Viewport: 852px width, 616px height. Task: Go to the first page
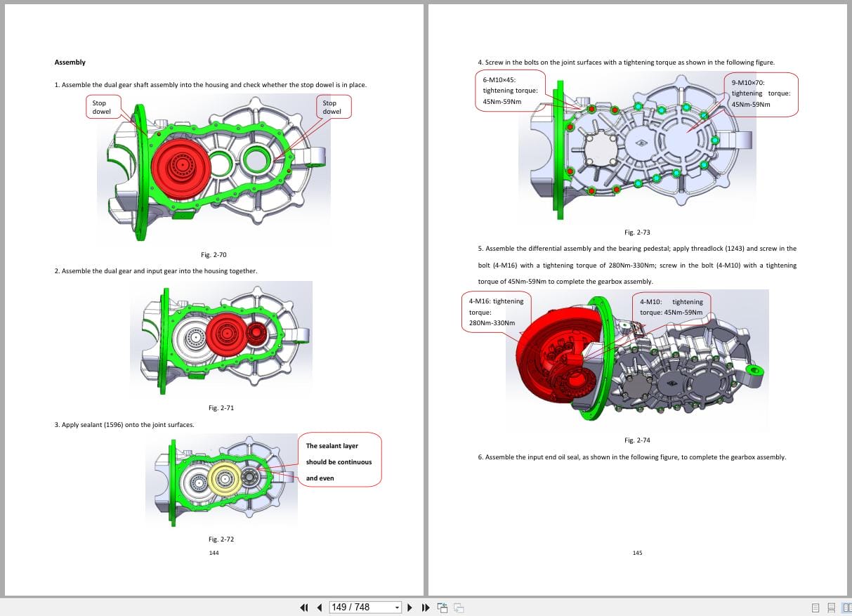pos(304,608)
